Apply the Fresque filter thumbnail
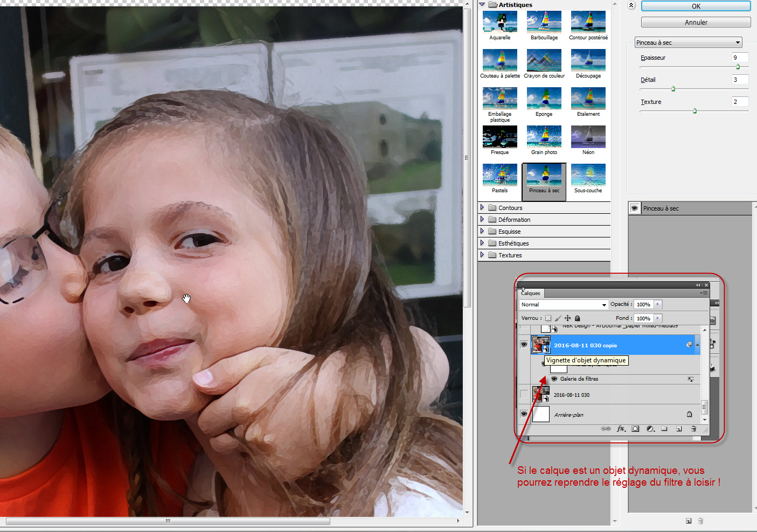Image resolution: width=757 pixels, height=532 pixels. pos(499,137)
